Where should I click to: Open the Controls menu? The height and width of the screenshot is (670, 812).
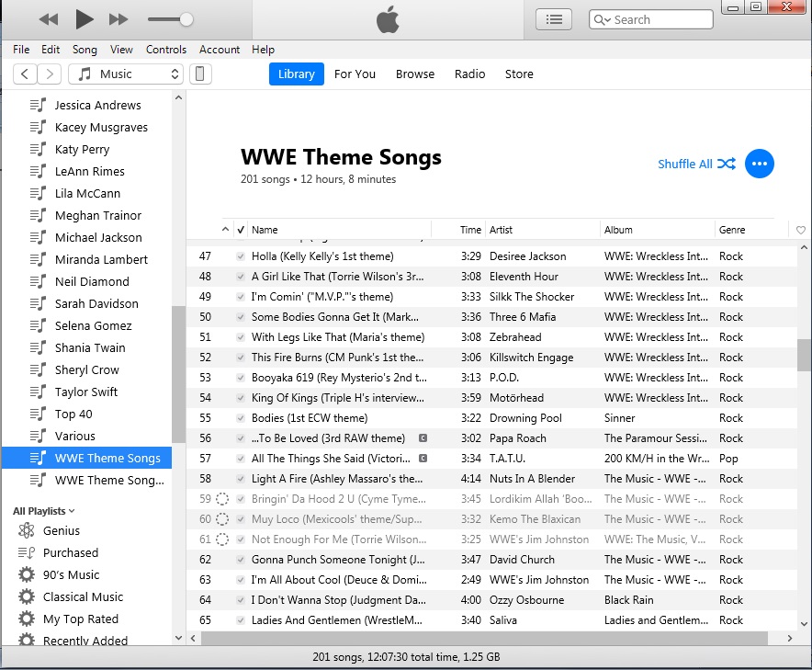165,50
